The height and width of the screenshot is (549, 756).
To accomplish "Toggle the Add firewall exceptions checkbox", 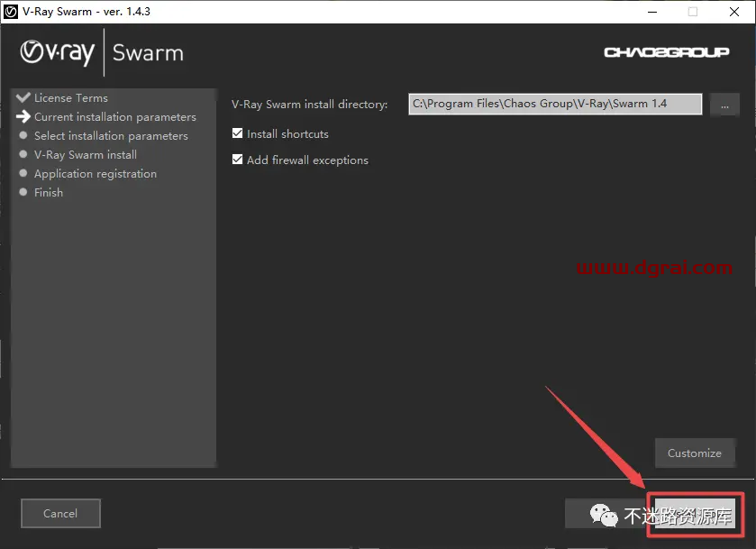I will click(x=237, y=160).
